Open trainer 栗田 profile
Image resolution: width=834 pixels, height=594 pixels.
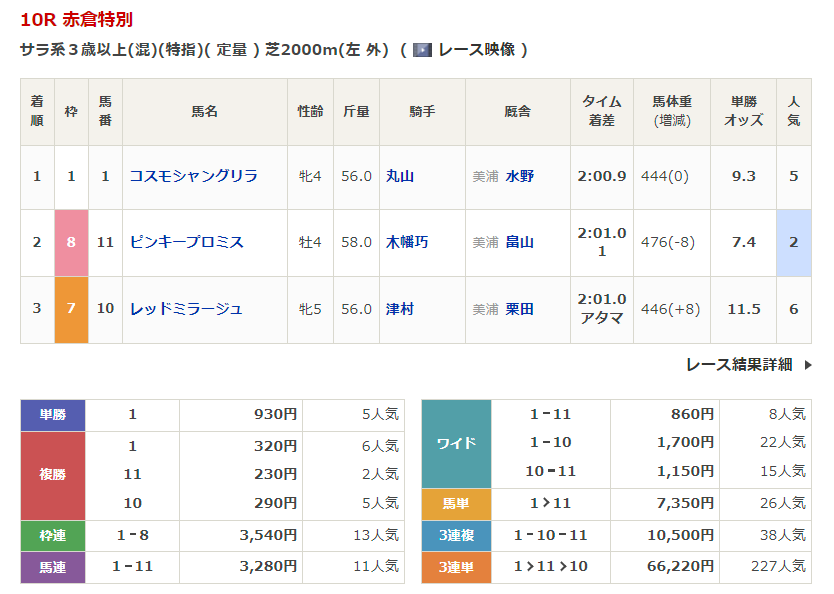click(x=519, y=309)
